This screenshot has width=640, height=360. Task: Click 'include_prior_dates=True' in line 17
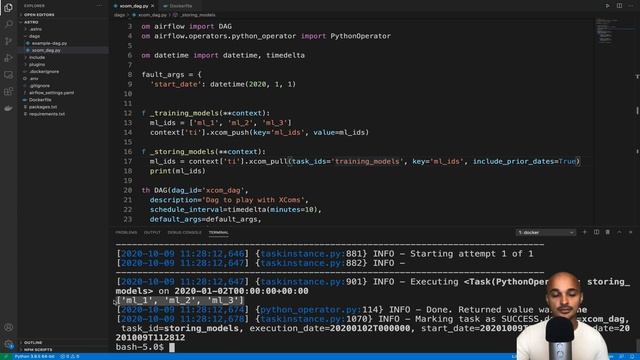click(x=524, y=162)
